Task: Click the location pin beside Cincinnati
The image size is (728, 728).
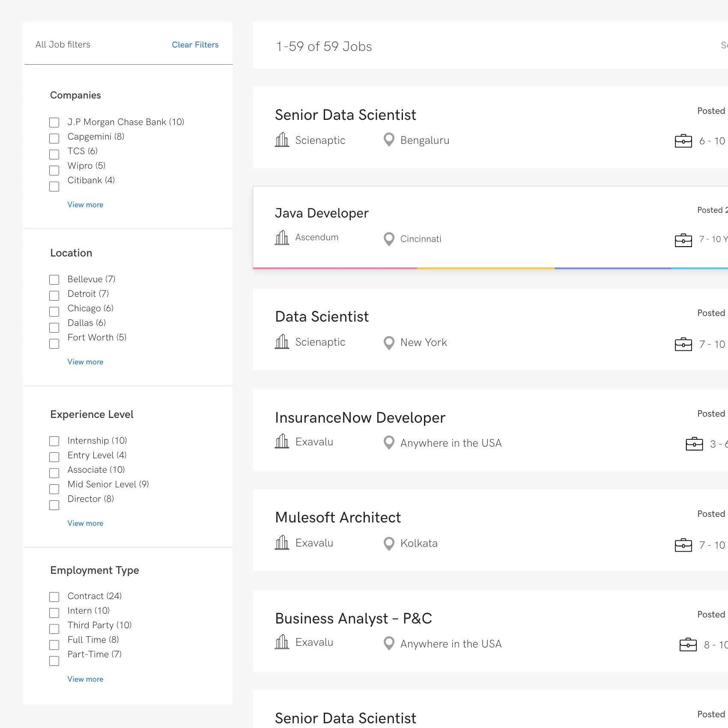Action: coord(389,239)
